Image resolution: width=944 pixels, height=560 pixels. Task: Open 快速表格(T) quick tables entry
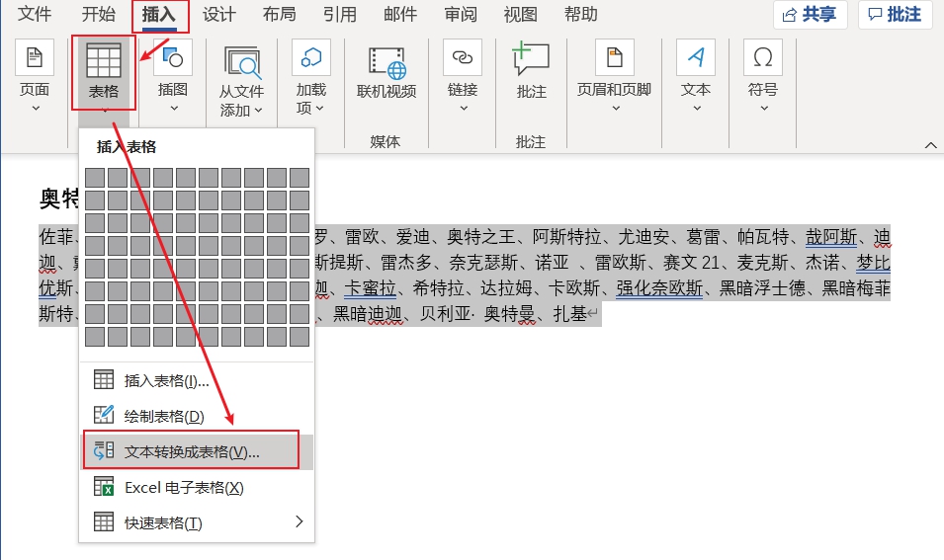tap(197, 522)
